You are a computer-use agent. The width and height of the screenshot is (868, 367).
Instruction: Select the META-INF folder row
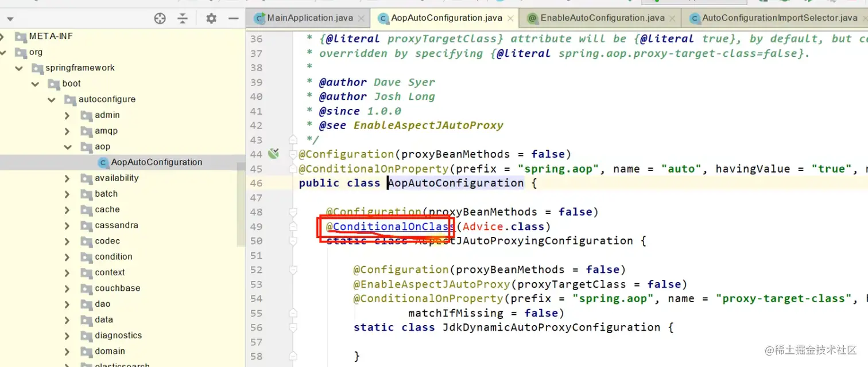[x=123, y=37]
